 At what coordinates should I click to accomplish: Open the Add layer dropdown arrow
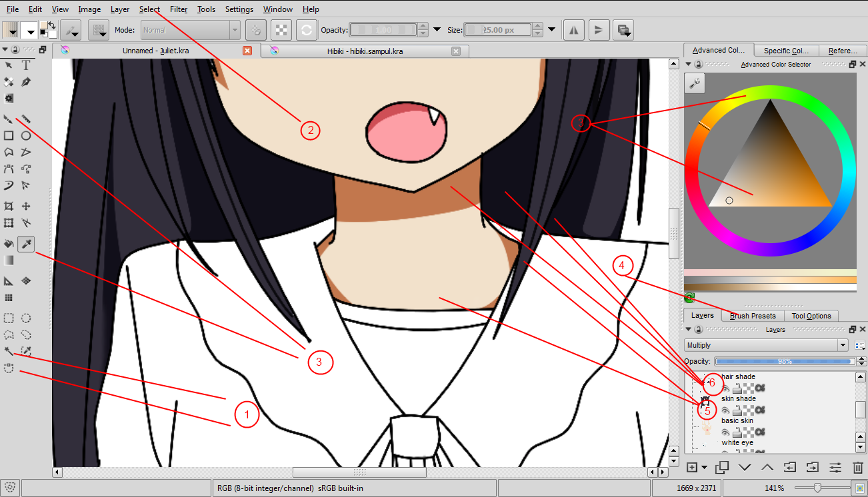tap(704, 468)
